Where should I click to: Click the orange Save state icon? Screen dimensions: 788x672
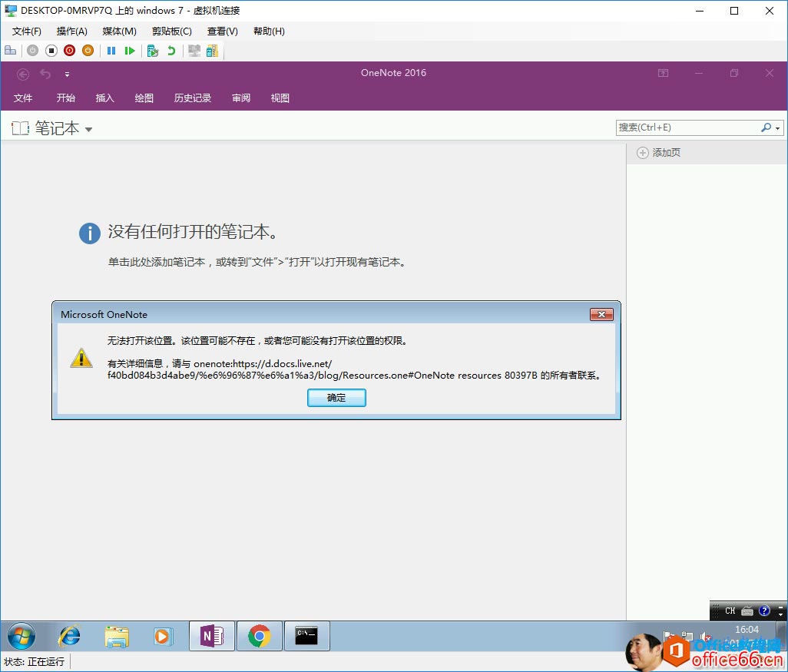(x=88, y=50)
